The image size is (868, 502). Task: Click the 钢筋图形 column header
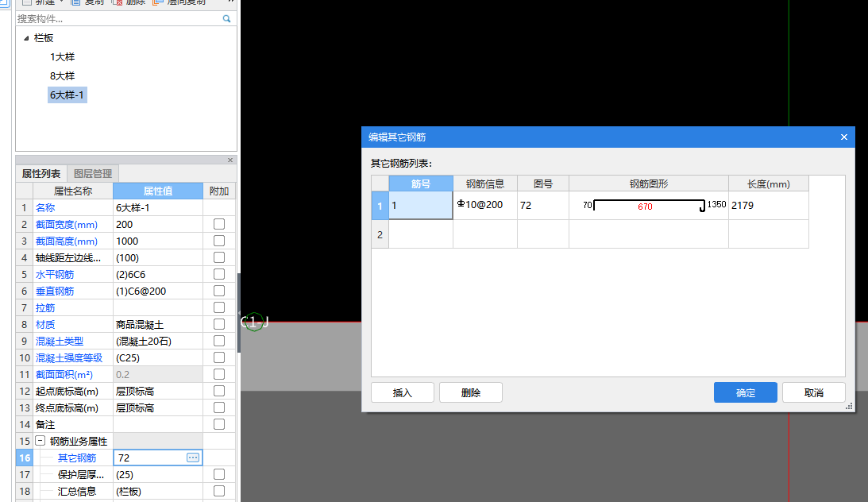pos(649,183)
